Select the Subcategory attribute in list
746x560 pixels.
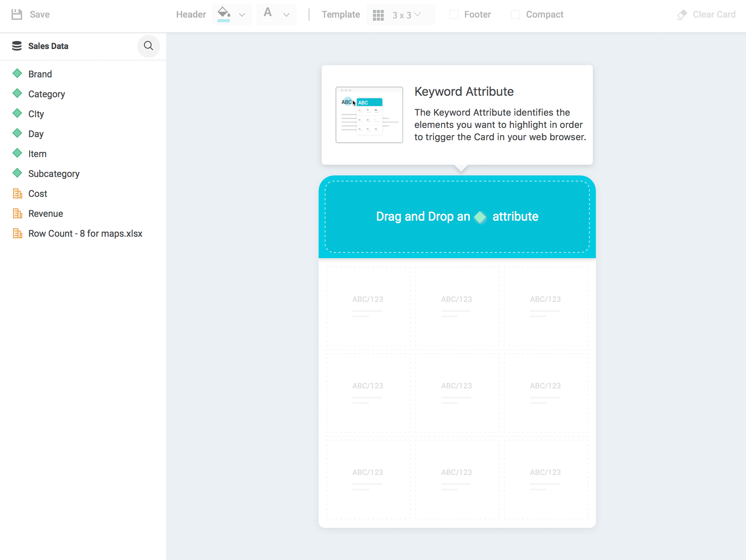click(x=54, y=174)
